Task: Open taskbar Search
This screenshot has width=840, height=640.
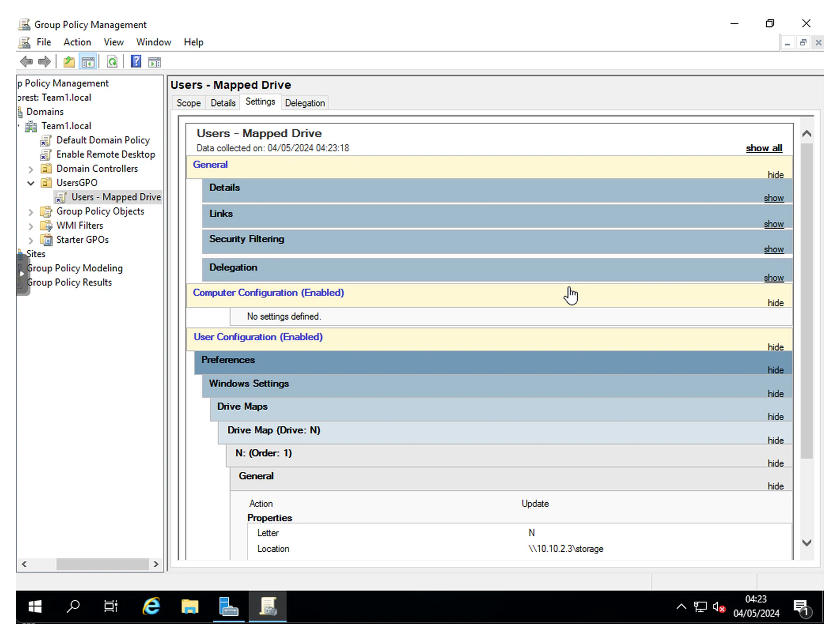Action: click(x=73, y=607)
